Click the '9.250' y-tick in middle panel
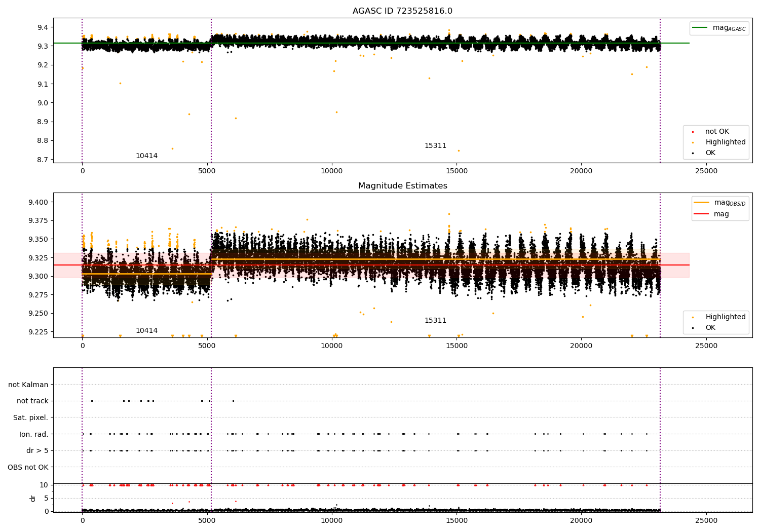Viewport: 760px width, 532px height. [38, 314]
